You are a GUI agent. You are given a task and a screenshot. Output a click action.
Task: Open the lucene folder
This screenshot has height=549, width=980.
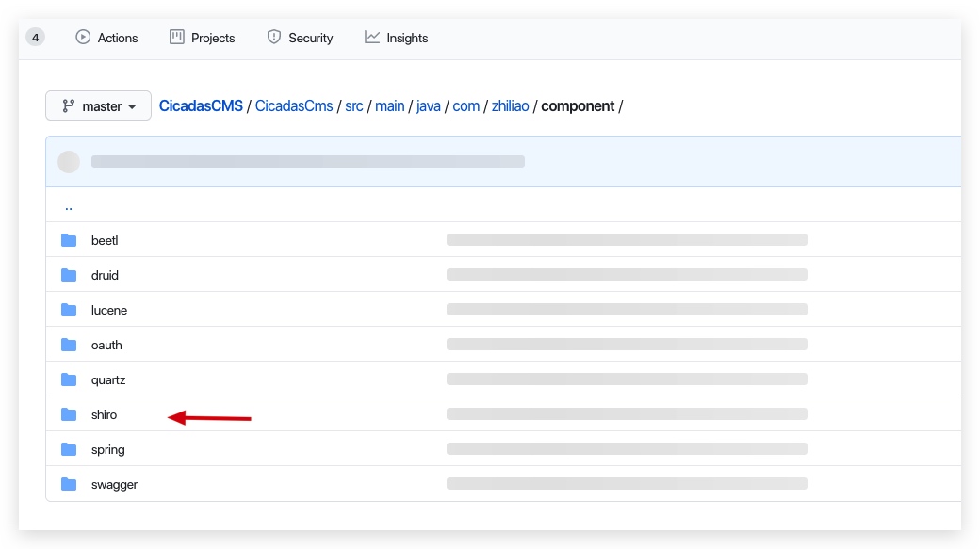(x=108, y=311)
